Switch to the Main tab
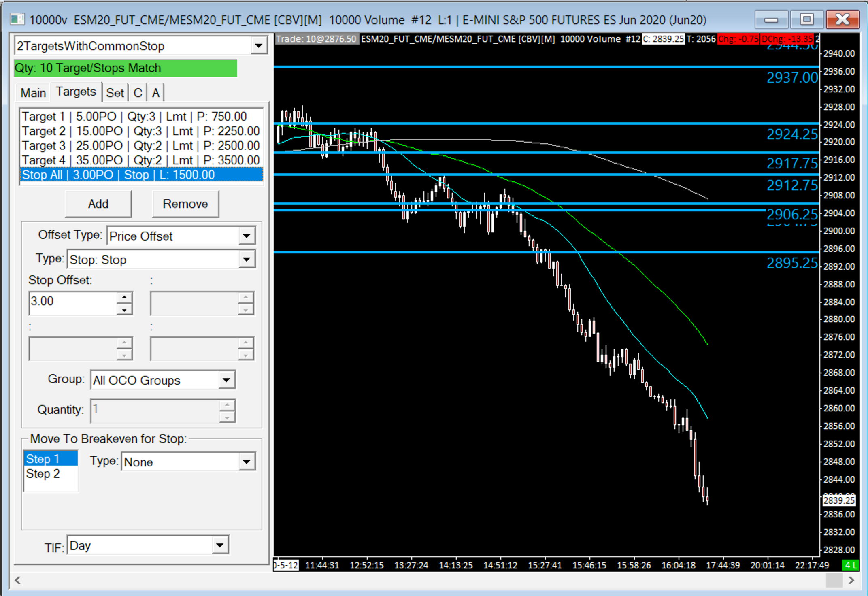868x596 pixels. pos(33,93)
